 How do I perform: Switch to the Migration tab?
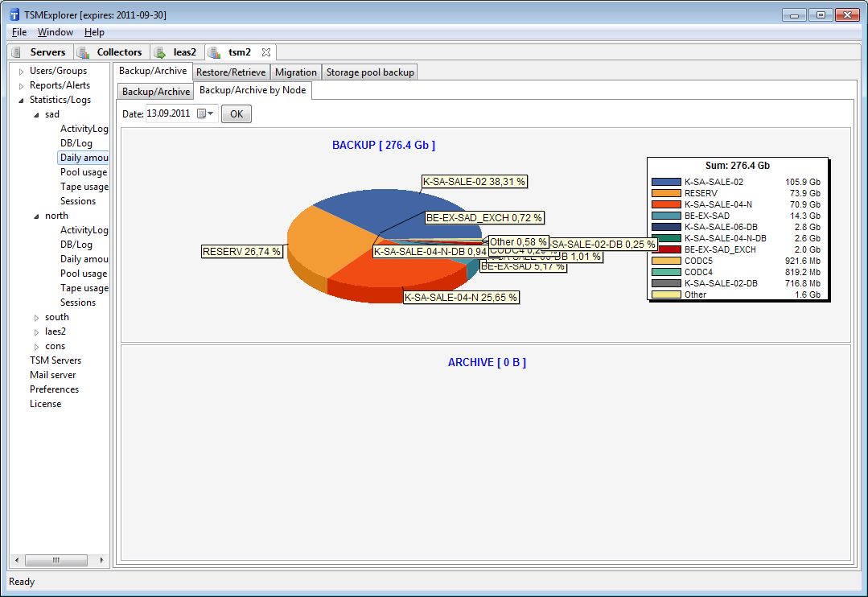(295, 72)
